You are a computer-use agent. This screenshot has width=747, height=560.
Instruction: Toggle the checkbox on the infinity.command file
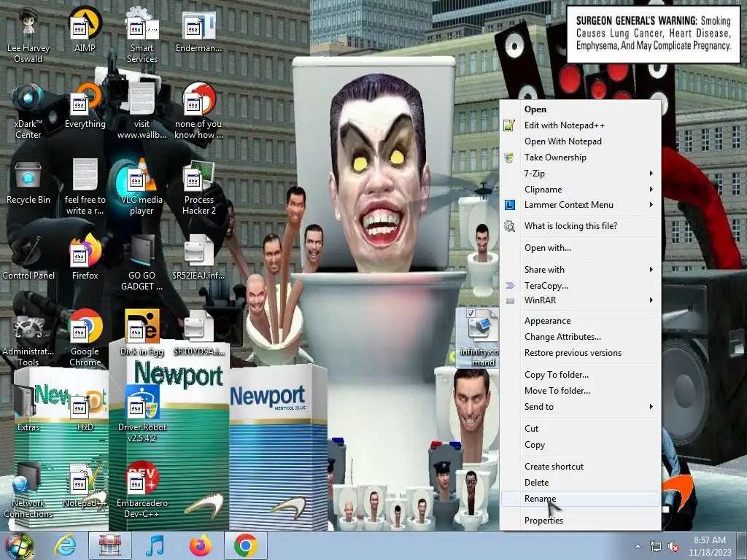pyautogui.click(x=471, y=314)
